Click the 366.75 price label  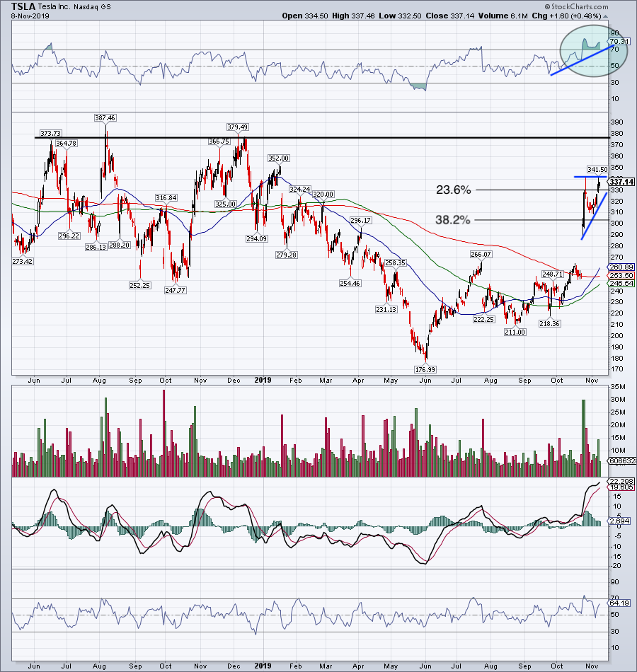[219, 141]
